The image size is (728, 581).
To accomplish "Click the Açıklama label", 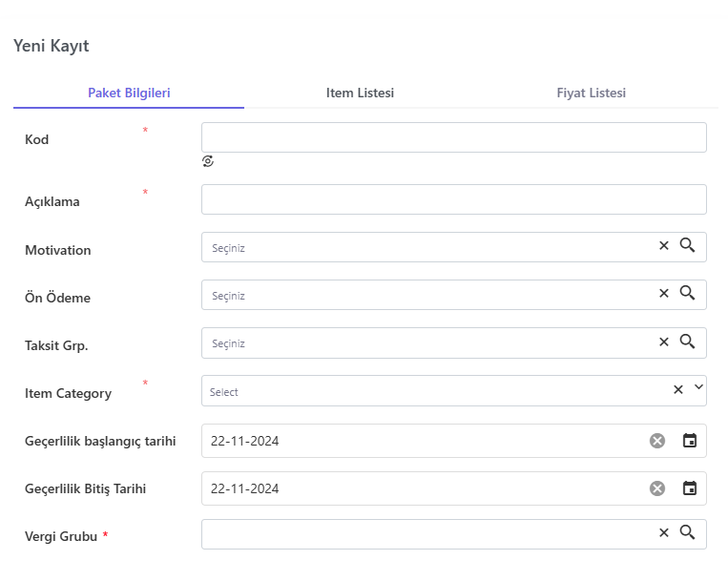I will 52,202.
